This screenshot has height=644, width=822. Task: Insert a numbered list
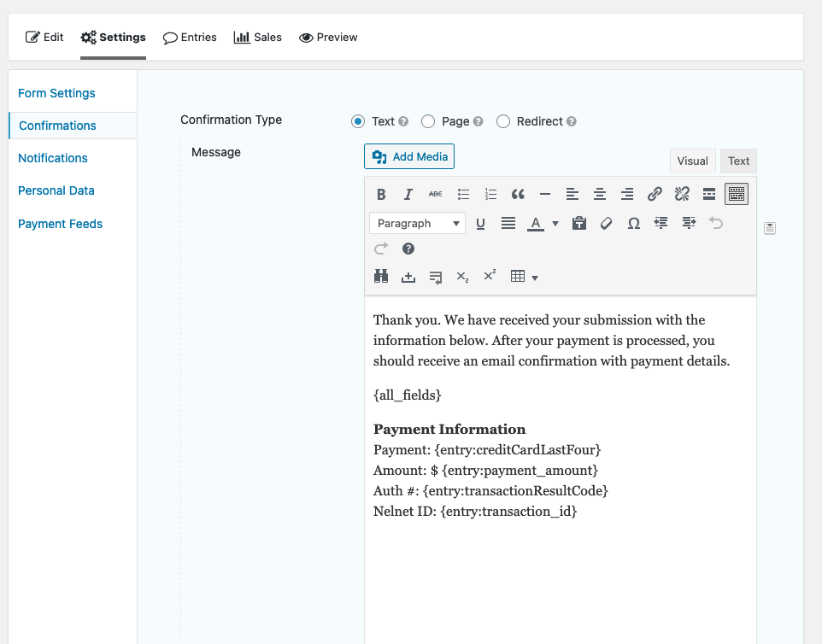490,195
